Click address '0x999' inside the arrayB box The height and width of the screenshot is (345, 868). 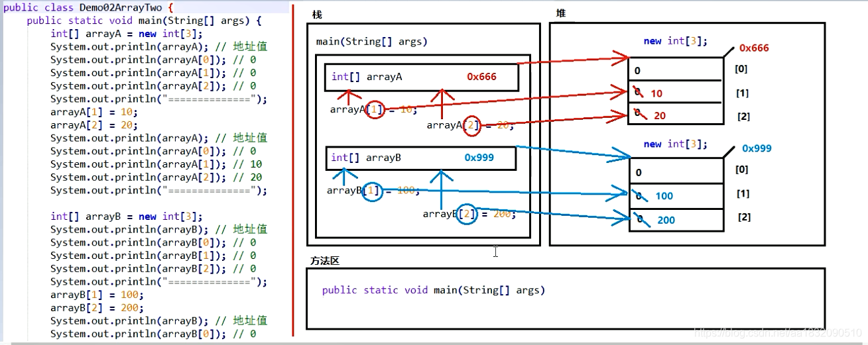point(479,158)
